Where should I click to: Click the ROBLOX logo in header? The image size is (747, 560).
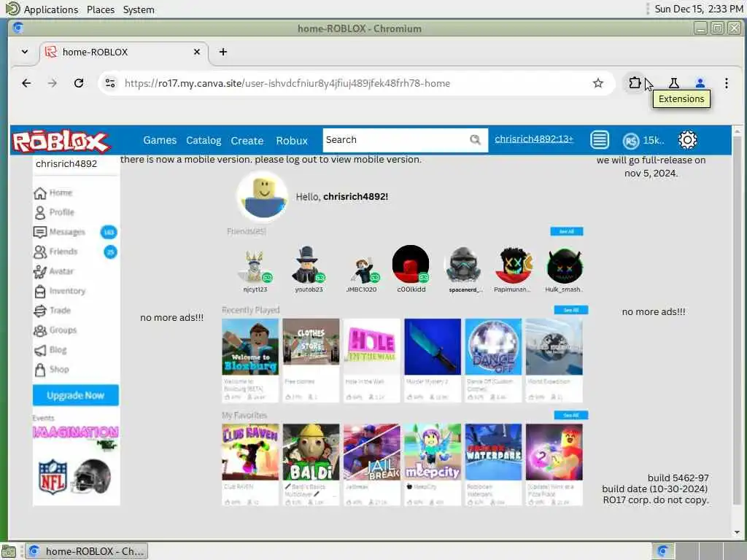61,141
